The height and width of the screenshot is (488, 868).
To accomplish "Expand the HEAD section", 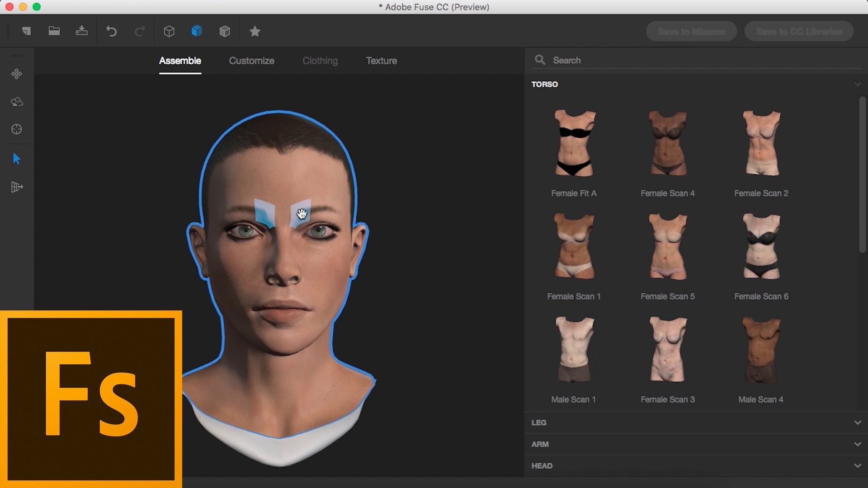I will (x=696, y=466).
